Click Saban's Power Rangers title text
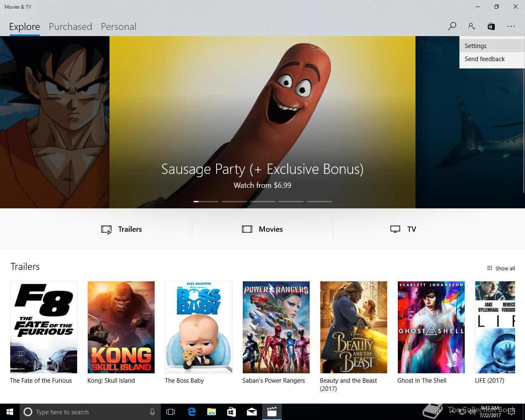This screenshot has height=420, width=525. click(x=274, y=381)
